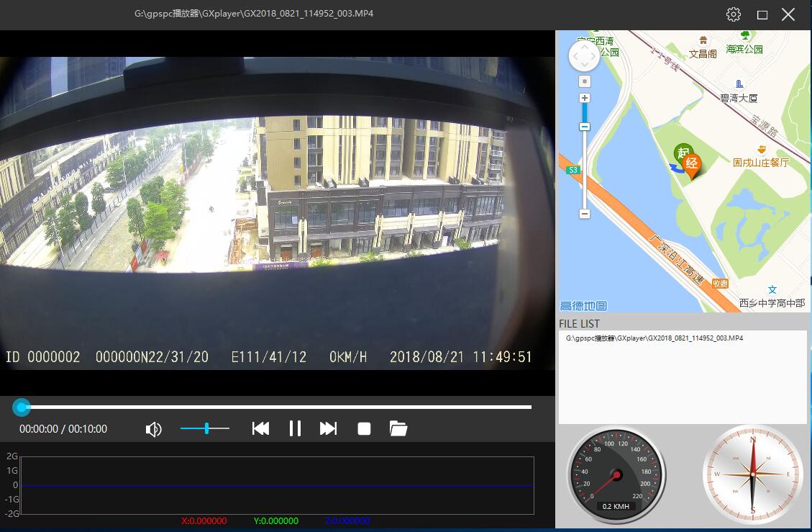Viewport: 812px width, 532px height.
Task: Click the volume slider handle
Action: 206,428
